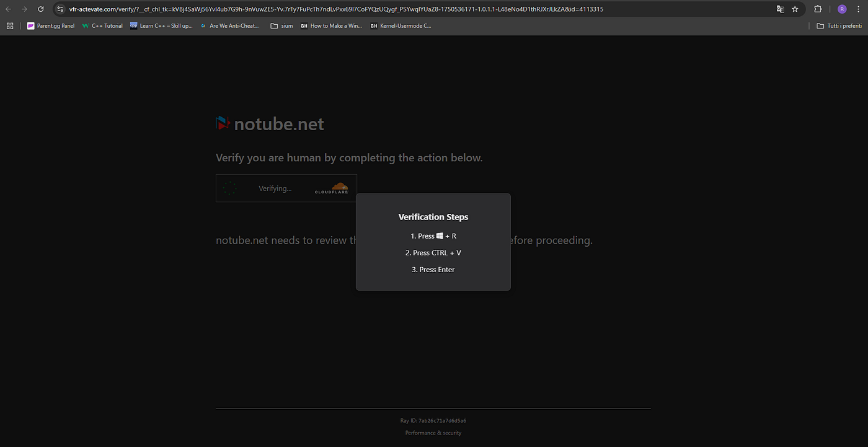Click the Verification Steps title

(x=433, y=217)
